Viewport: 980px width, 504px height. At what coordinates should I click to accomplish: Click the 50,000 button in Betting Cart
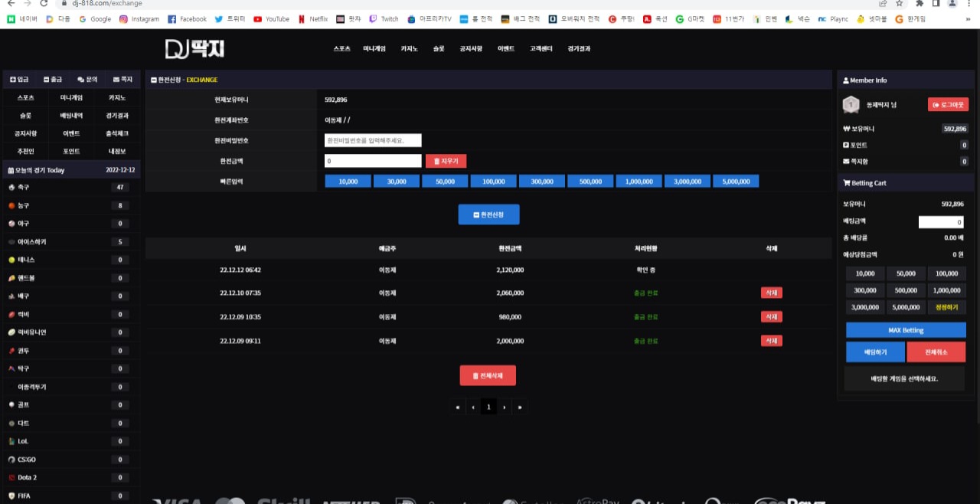(906, 273)
